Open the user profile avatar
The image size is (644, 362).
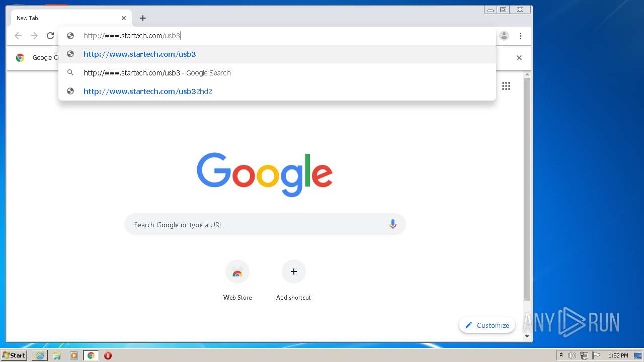(x=504, y=36)
